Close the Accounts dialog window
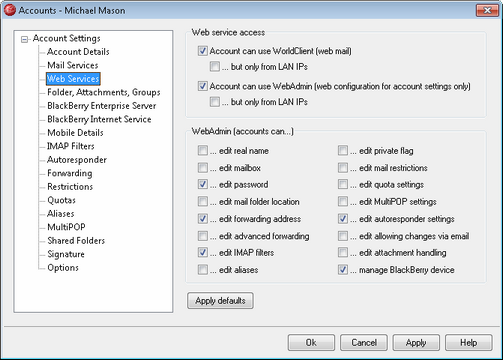 [487, 10]
